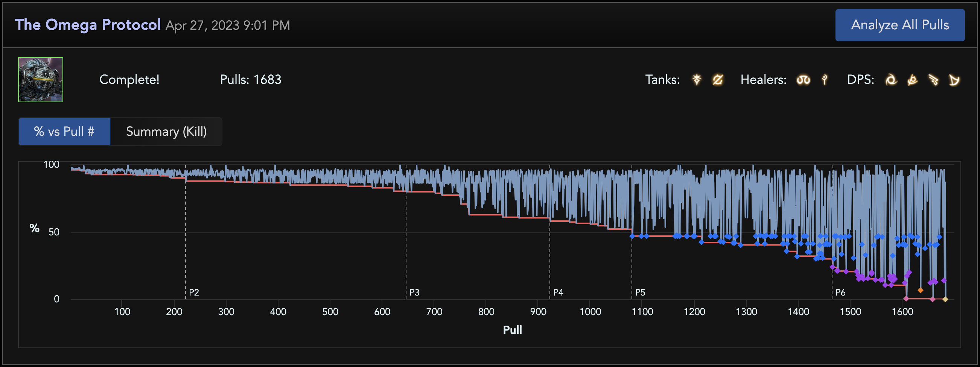Open the Omega boss portrait thumbnail
The height and width of the screenshot is (367, 980).
[41, 80]
